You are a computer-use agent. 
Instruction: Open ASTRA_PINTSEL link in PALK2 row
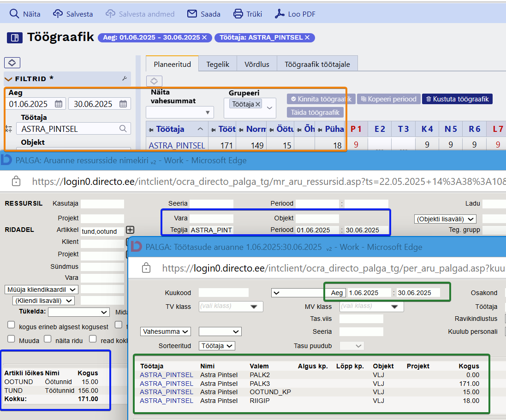(167, 375)
